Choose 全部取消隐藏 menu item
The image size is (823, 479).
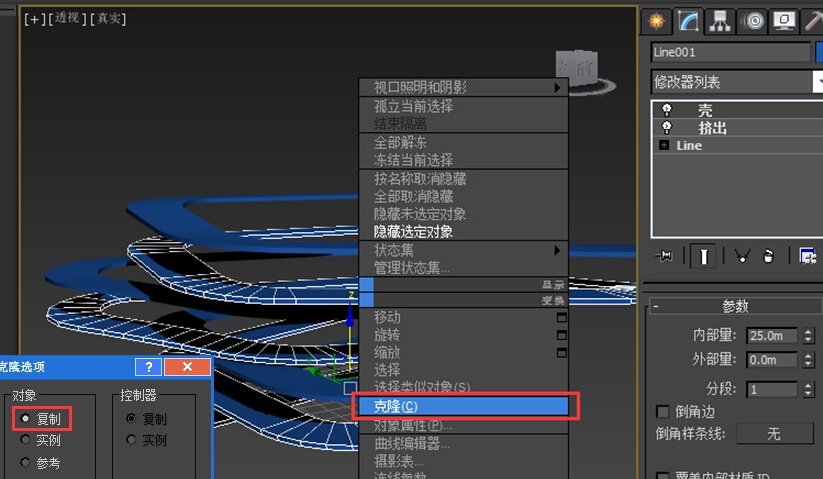point(463,196)
